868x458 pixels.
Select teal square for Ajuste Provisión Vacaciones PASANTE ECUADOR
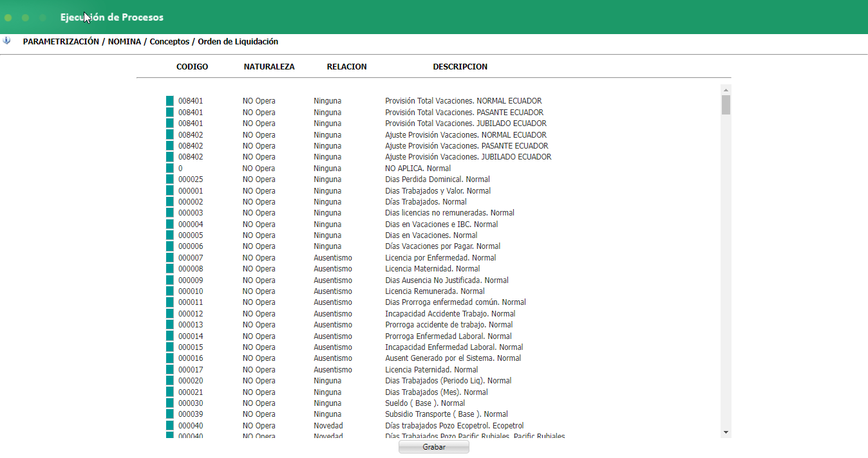click(170, 145)
